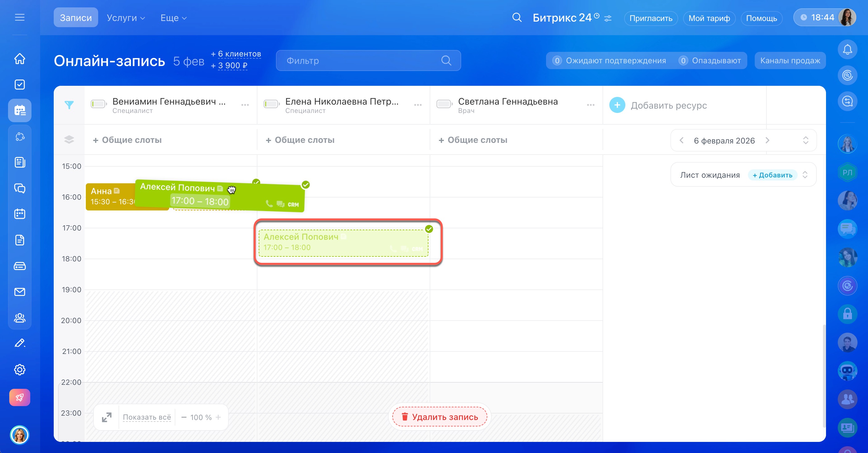The height and width of the screenshot is (453, 868).
Task: Open Светлана Геннадьевна three-dot options menu
Action: click(x=590, y=105)
